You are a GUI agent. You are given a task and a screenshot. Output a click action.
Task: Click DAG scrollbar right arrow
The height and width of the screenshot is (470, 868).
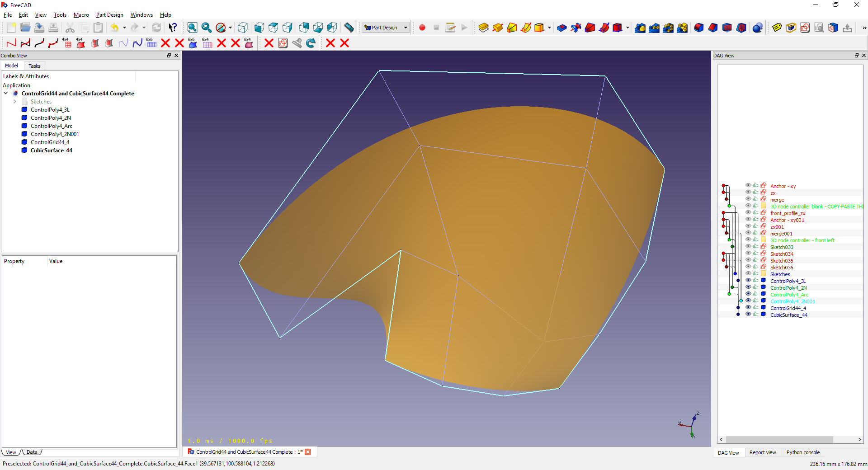tap(859, 439)
